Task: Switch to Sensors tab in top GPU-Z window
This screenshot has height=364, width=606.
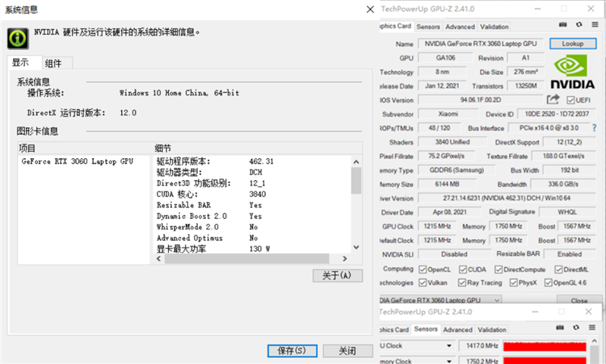Action: (428, 26)
